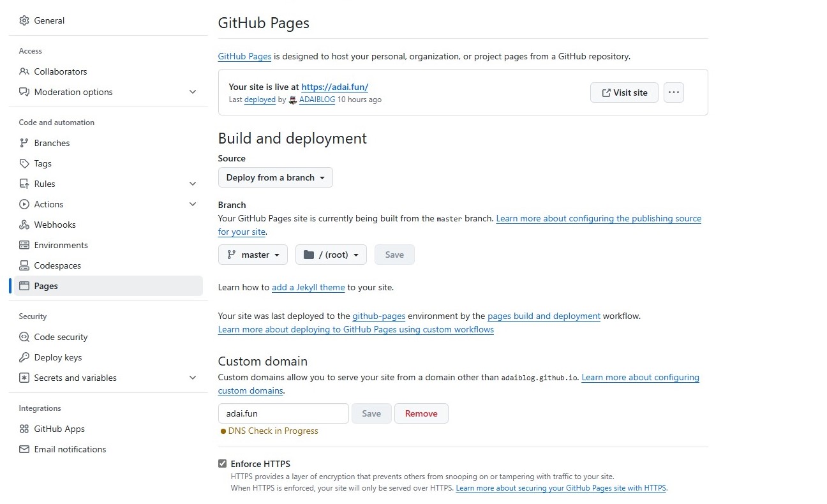Open the three-dot menu beside Visit site

point(673,93)
